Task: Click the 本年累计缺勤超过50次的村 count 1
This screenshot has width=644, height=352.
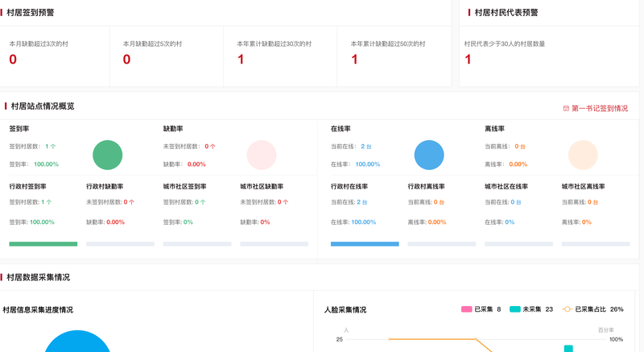Action: click(354, 60)
